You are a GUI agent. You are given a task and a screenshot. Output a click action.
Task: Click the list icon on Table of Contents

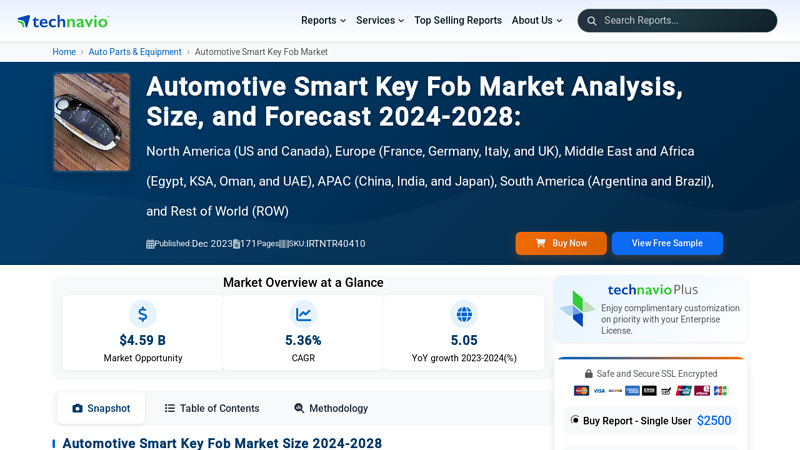pyautogui.click(x=169, y=408)
